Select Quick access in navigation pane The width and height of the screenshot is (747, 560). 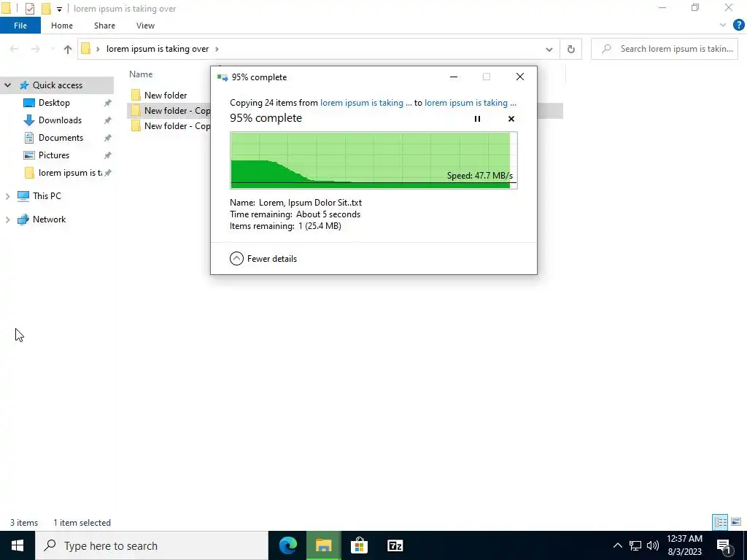[x=57, y=85]
